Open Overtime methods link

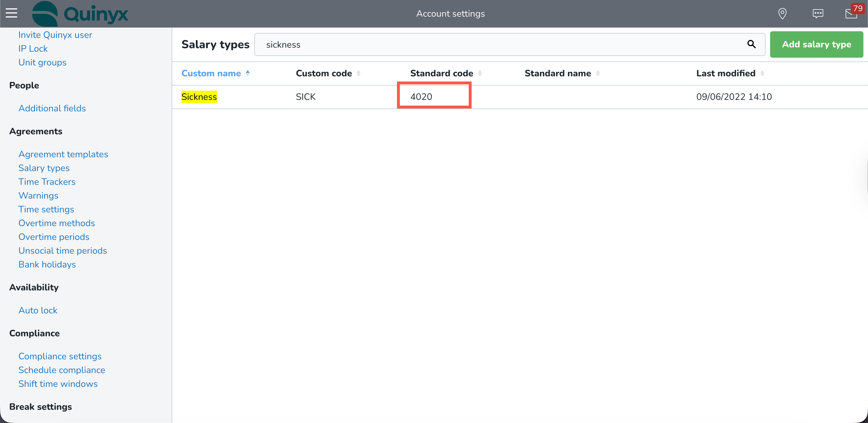pyautogui.click(x=57, y=223)
